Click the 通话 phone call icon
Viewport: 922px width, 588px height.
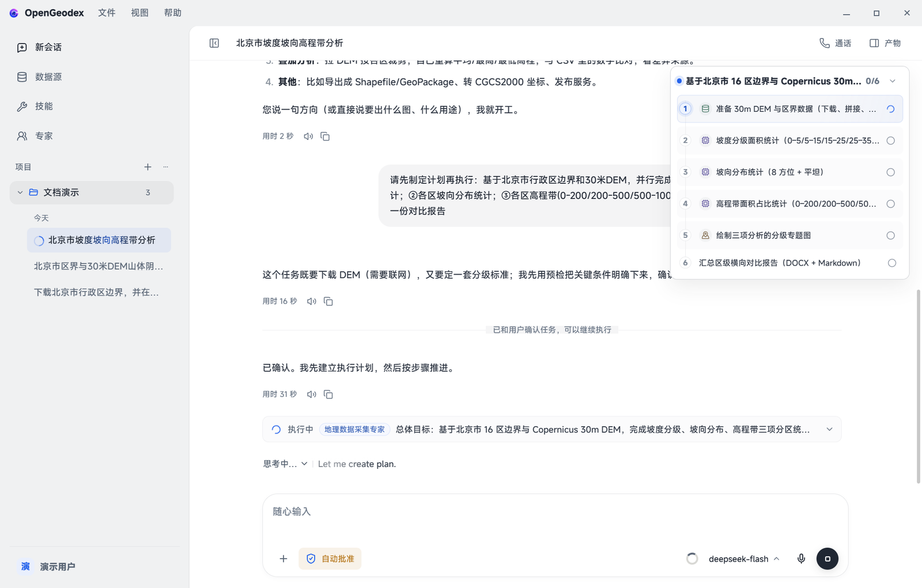tap(825, 43)
